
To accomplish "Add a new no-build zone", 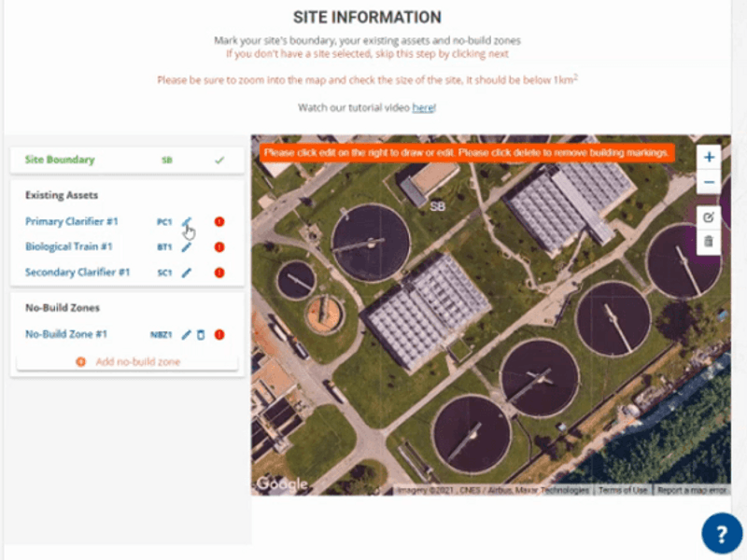I will click(128, 361).
